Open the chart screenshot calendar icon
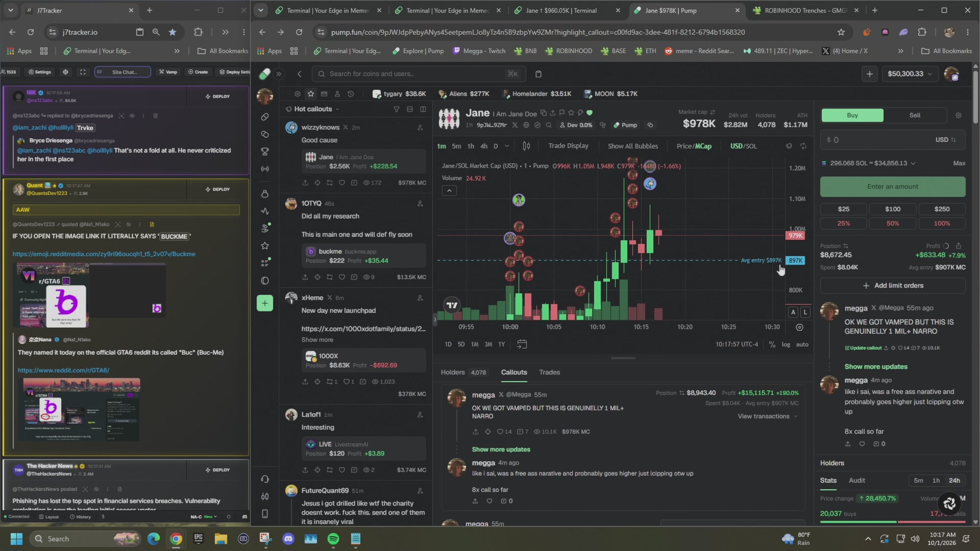The width and height of the screenshot is (980, 551). coord(522,344)
